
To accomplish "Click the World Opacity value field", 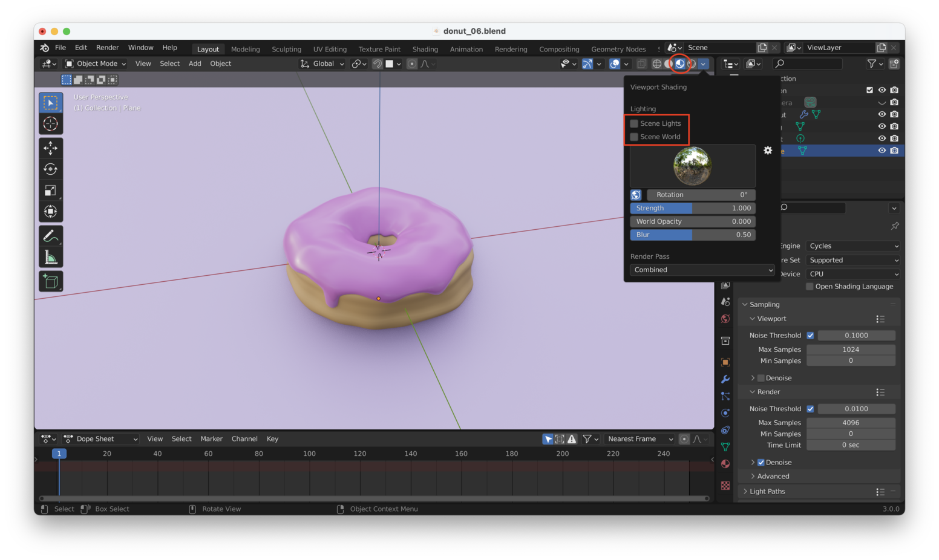I will point(692,221).
